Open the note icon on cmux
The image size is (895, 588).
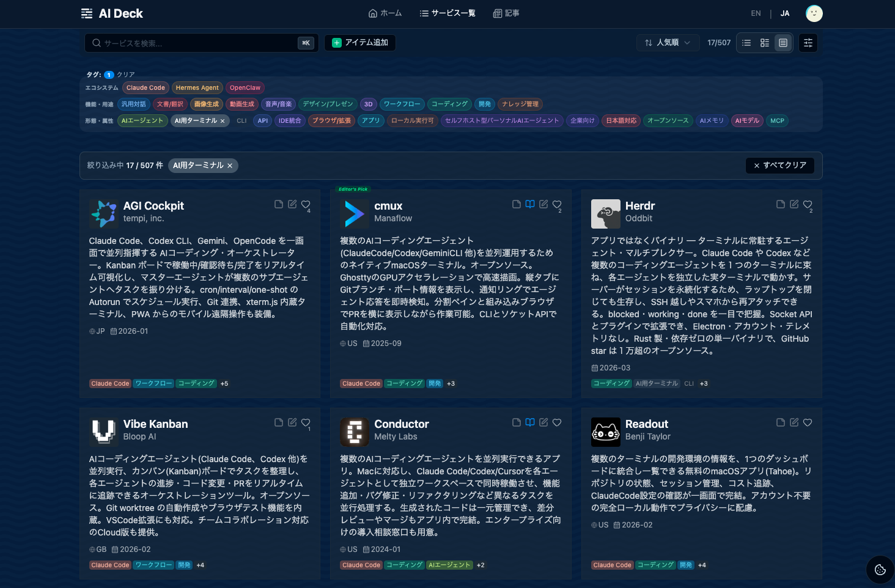coord(517,204)
